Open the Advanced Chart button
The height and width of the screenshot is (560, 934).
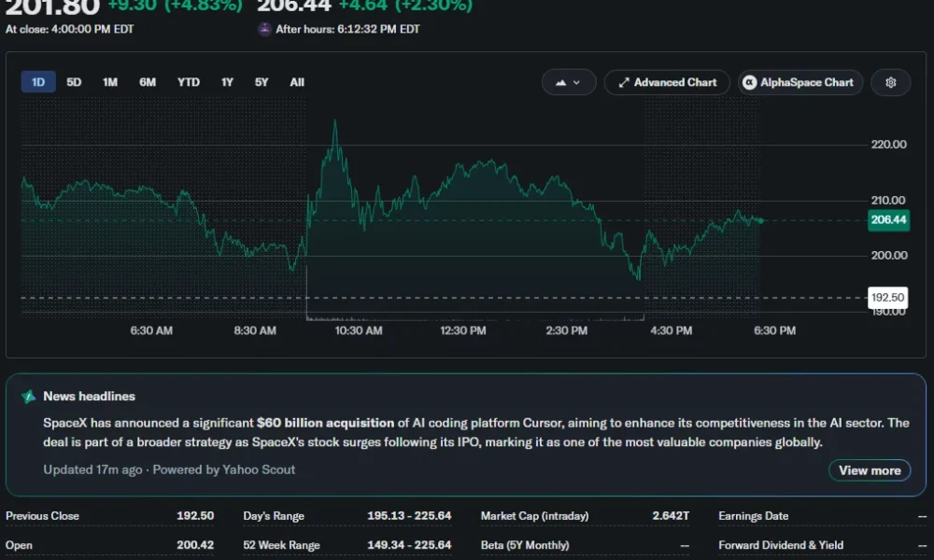(x=667, y=82)
